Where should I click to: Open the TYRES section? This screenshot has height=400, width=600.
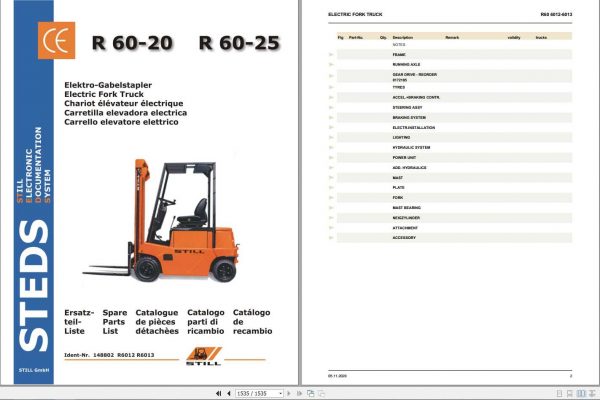399,87
